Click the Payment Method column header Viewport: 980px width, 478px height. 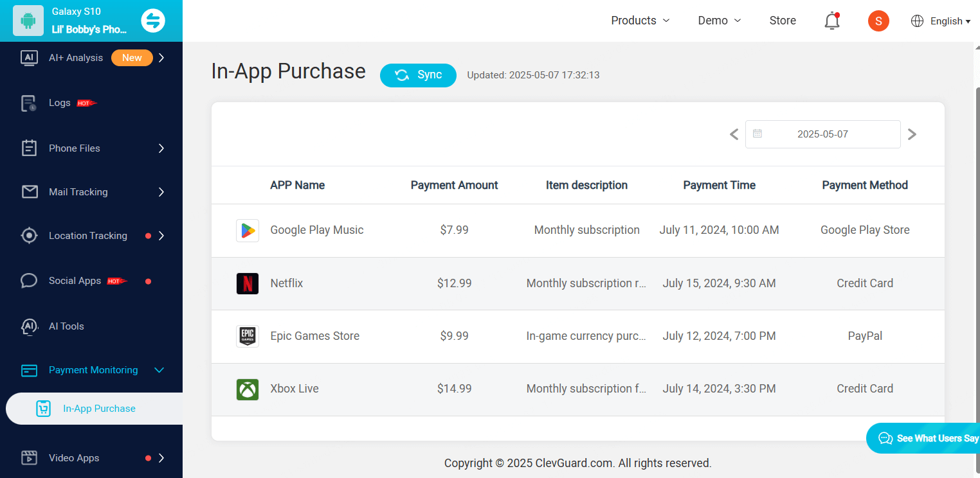pos(865,185)
